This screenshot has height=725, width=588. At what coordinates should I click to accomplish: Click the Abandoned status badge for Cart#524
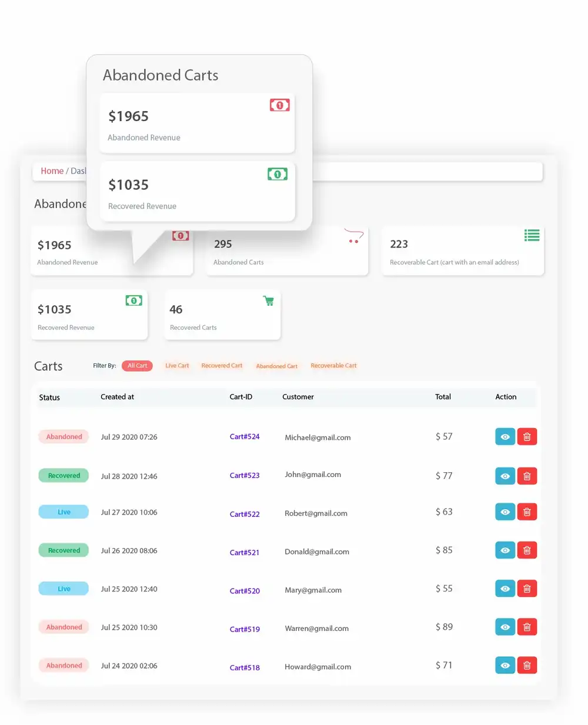pyautogui.click(x=64, y=437)
